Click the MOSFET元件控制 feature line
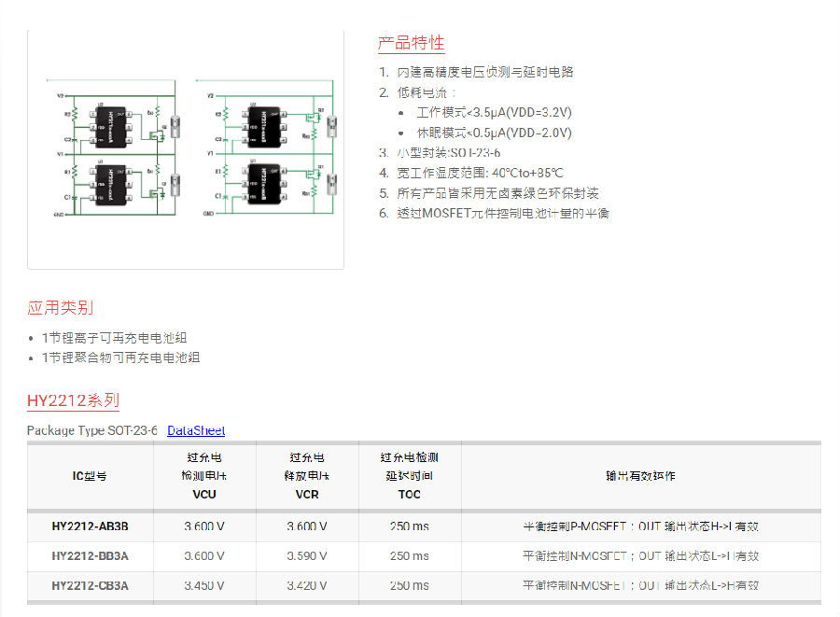 coord(503,213)
